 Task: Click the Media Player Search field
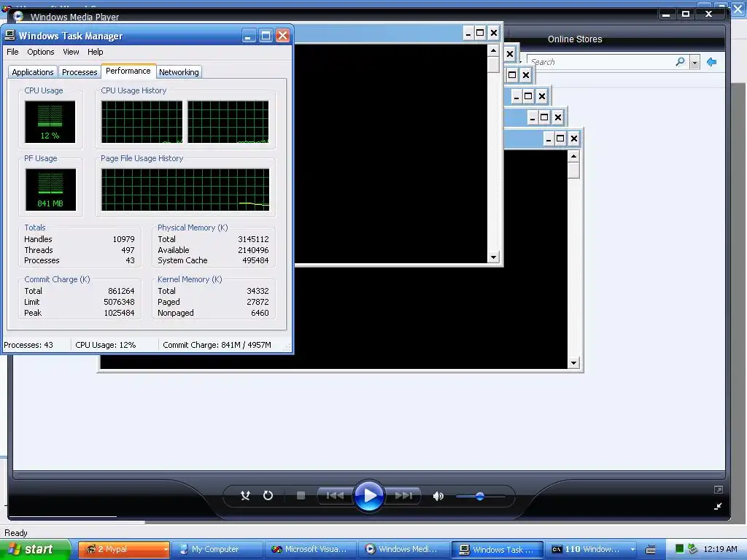click(x=600, y=62)
